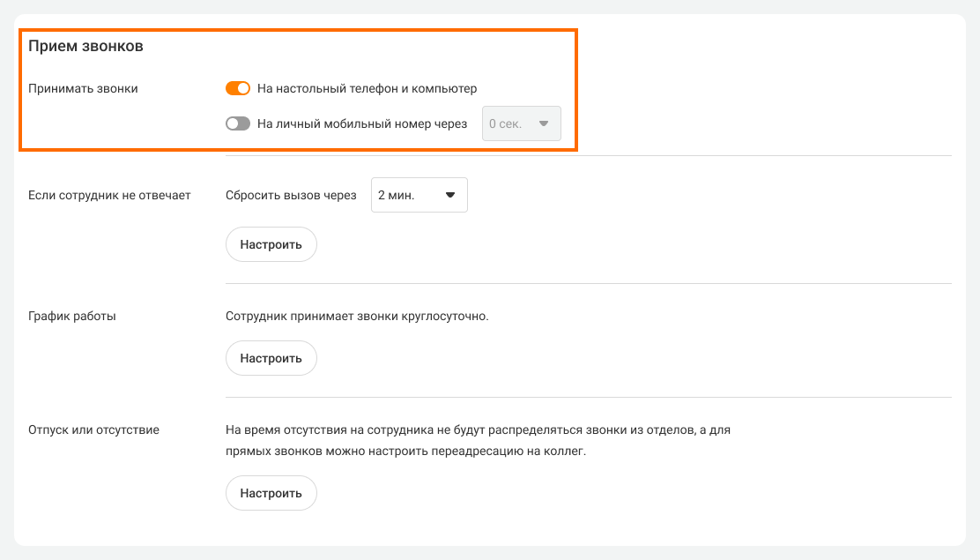Click text "Сотрудник принимает звонки круглосуточно"
Viewport: 980px width, 560px height.
click(x=357, y=316)
